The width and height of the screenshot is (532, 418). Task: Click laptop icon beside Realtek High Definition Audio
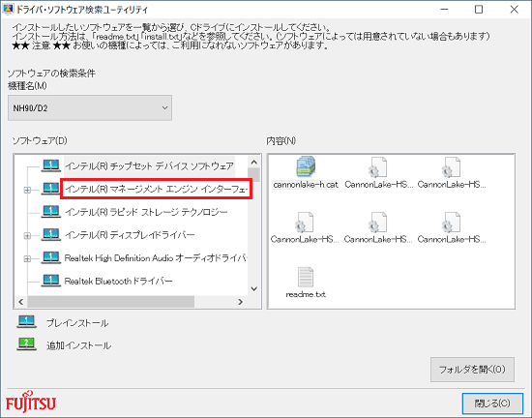[x=51, y=257]
